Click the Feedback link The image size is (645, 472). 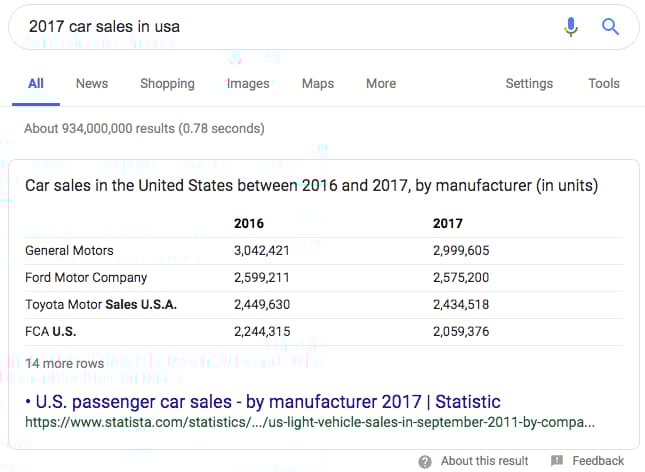tap(598, 461)
